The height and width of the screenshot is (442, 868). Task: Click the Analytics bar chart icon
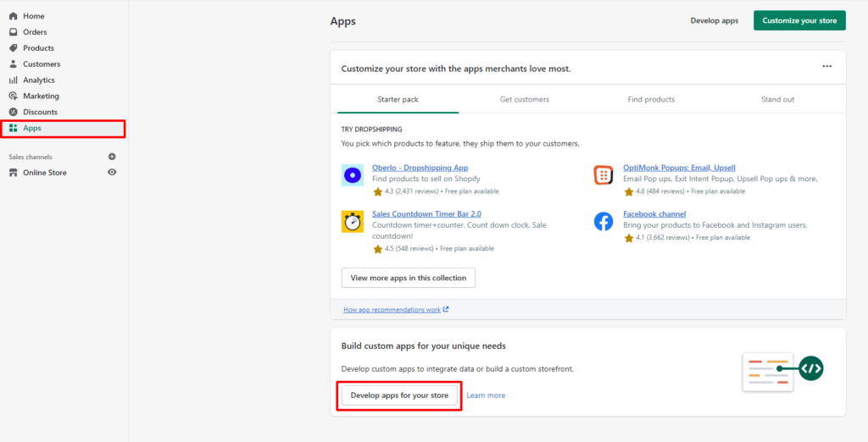pyautogui.click(x=14, y=80)
